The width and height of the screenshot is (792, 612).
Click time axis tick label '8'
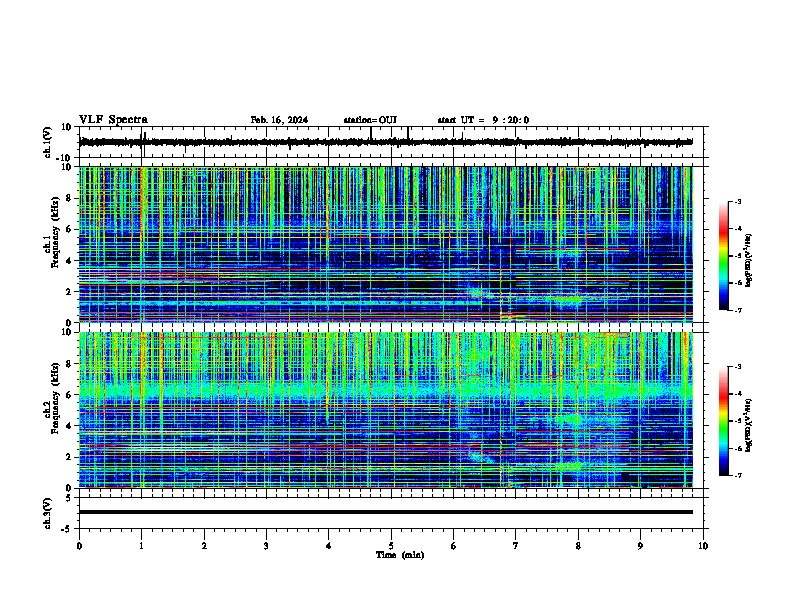[x=578, y=546]
